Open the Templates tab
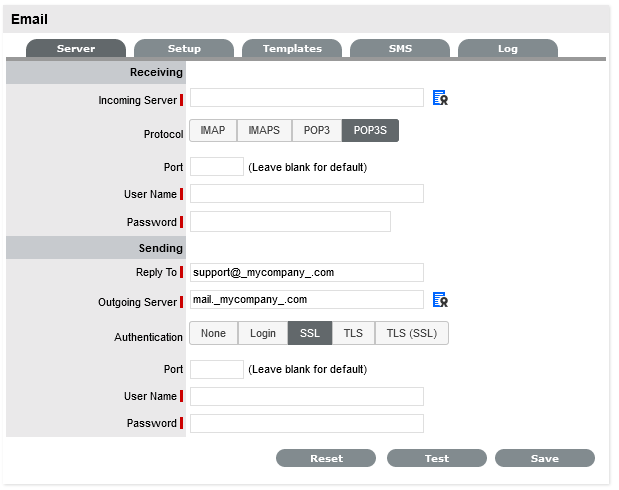Screen dimensions: 619x490 [x=292, y=48]
